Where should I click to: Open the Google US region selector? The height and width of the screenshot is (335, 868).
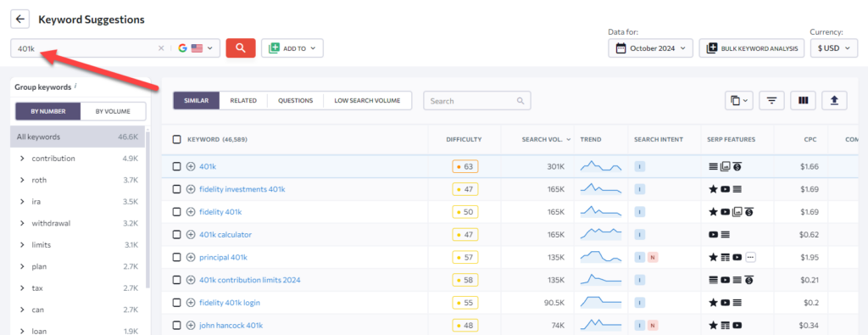click(x=196, y=48)
